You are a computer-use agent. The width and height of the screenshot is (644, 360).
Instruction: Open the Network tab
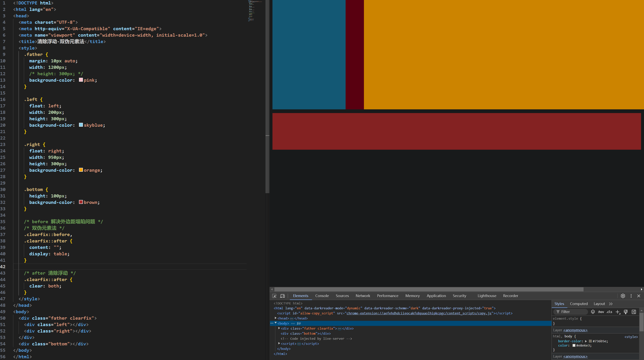363,296
